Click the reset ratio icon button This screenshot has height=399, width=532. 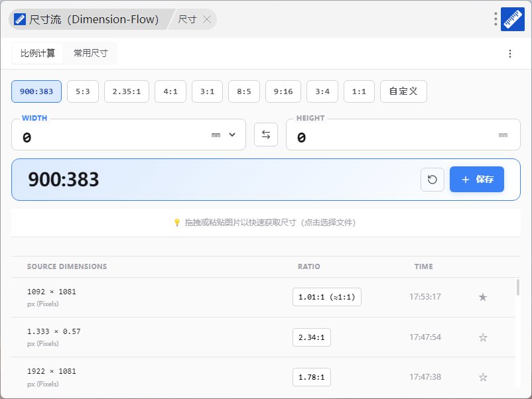pos(432,180)
